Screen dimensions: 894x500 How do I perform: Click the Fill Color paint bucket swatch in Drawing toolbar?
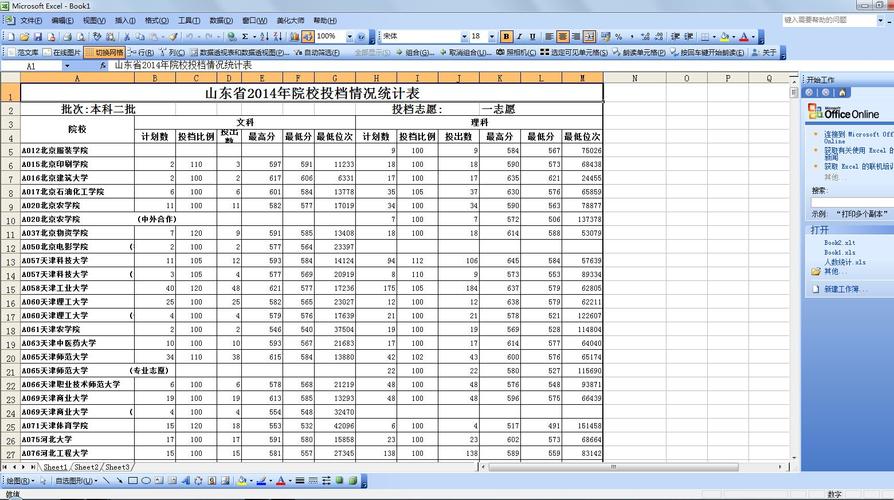click(242, 481)
